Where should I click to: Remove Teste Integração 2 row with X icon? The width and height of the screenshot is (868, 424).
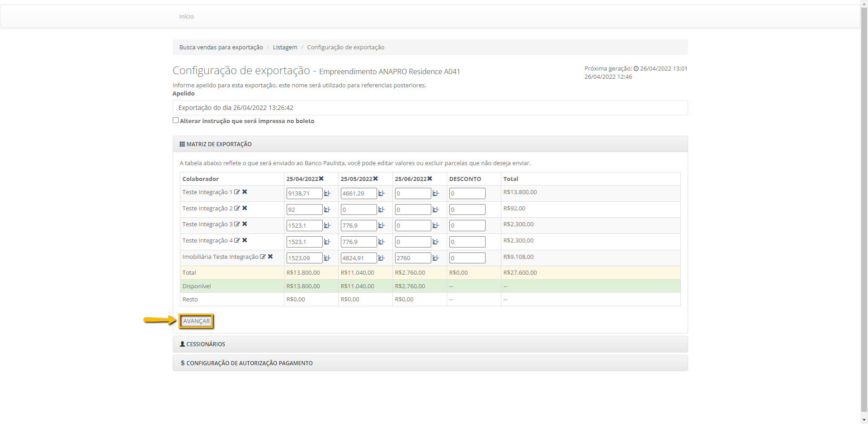pyautogui.click(x=245, y=208)
